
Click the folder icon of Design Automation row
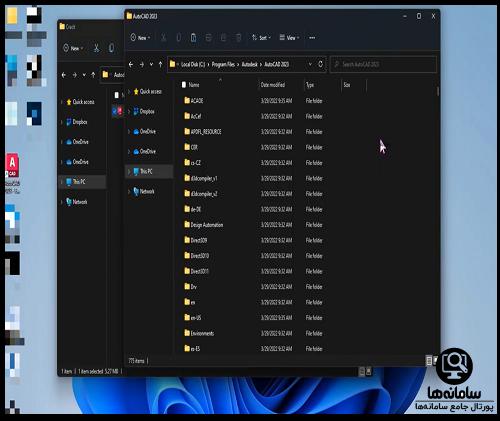pyautogui.click(x=187, y=224)
